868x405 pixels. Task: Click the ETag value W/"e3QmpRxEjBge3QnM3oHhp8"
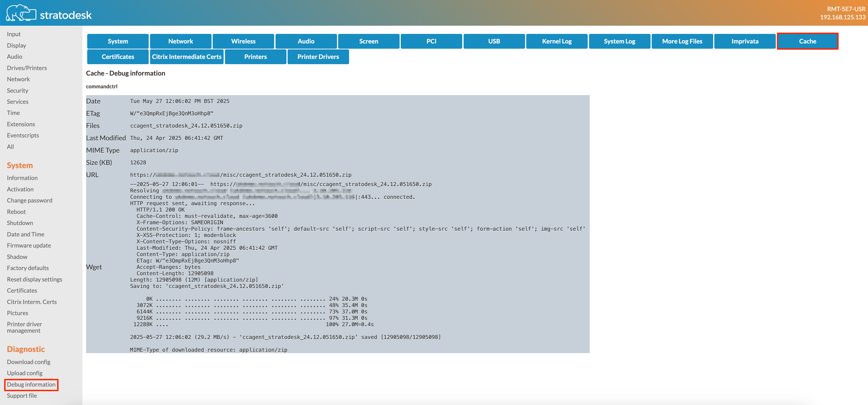(171, 114)
